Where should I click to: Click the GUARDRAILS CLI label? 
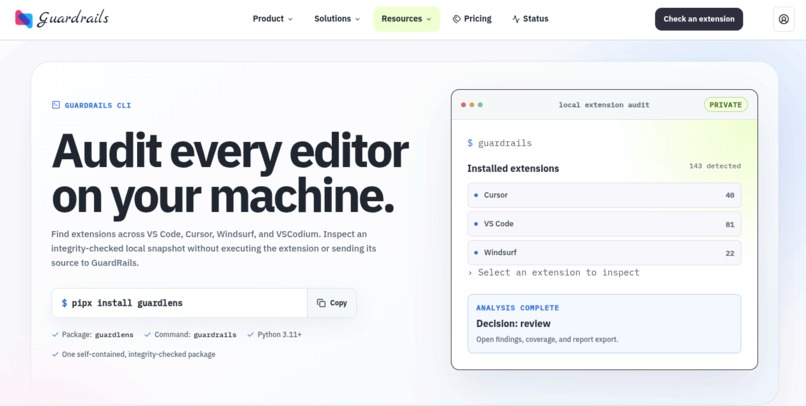pos(98,105)
